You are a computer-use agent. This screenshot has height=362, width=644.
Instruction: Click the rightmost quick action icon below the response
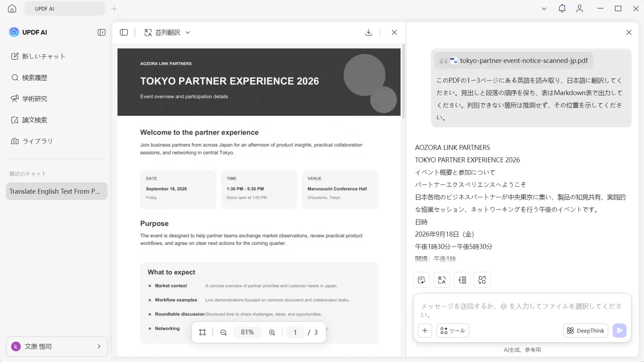(x=482, y=280)
